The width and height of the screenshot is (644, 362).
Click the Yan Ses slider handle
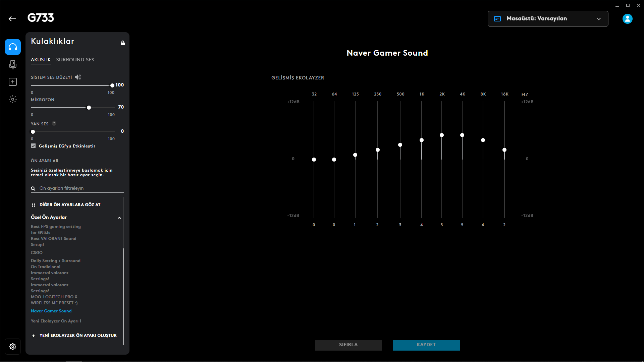point(33,132)
